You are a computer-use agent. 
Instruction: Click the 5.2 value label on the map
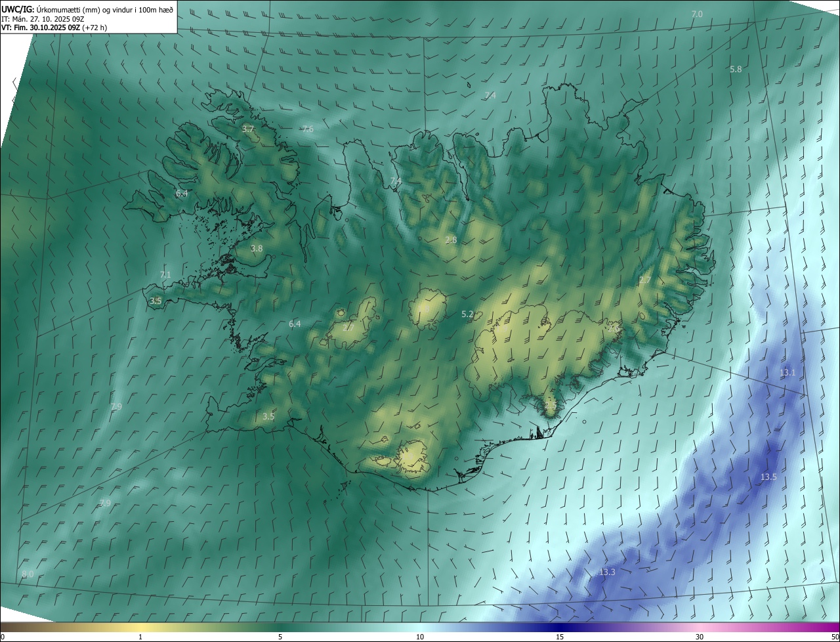click(467, 314)
